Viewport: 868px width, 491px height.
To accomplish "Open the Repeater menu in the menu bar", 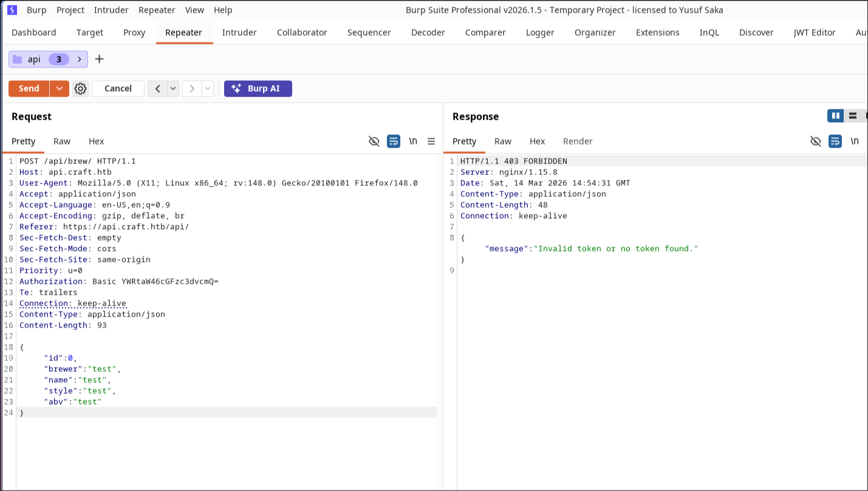I will pyautogui.click(x=157, y=10).
